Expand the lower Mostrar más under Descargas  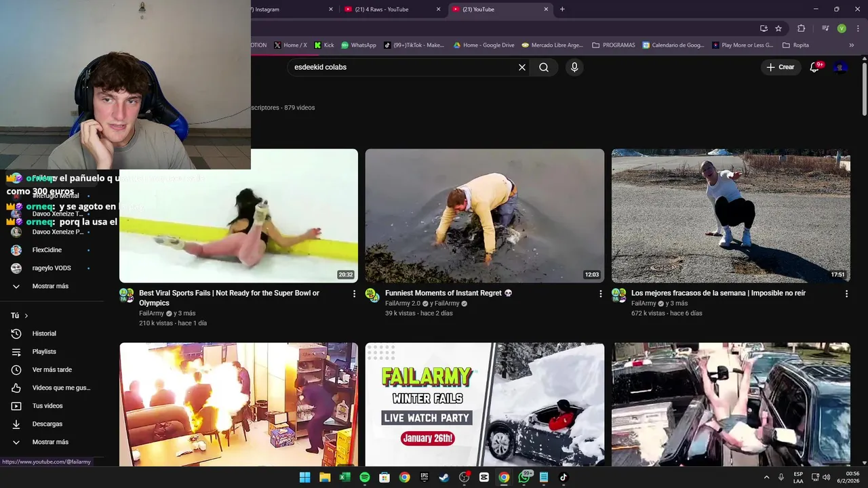[52, 442]
